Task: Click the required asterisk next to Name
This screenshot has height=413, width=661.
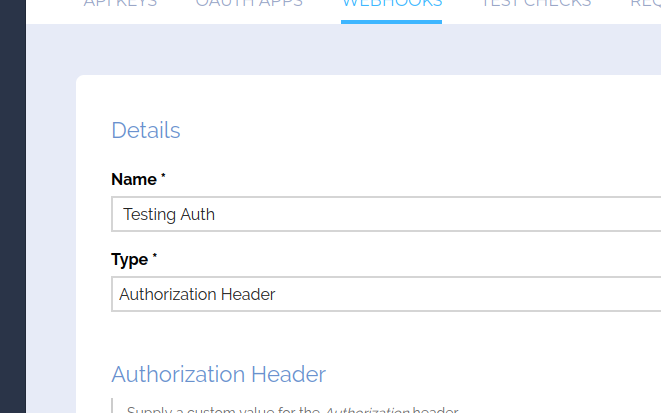Action: [163, 177]
